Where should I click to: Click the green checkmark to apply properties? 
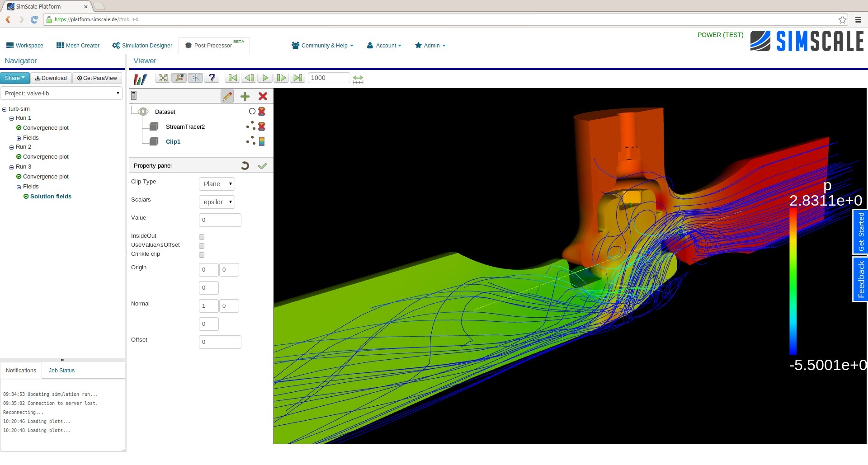coord(263,165)
